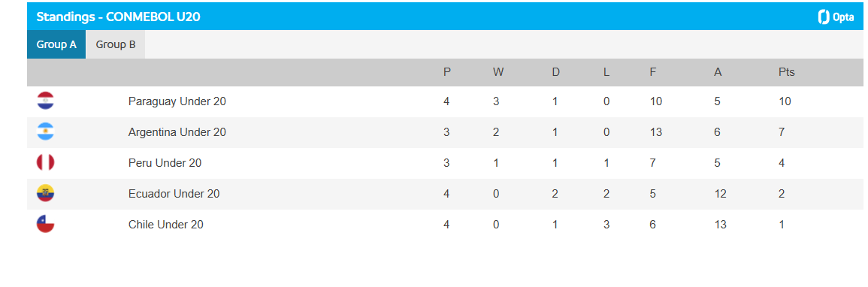The width and height of the screenshot is (868, 287).
Task: Click the Peru flag icon
Action: pos(45,162)
